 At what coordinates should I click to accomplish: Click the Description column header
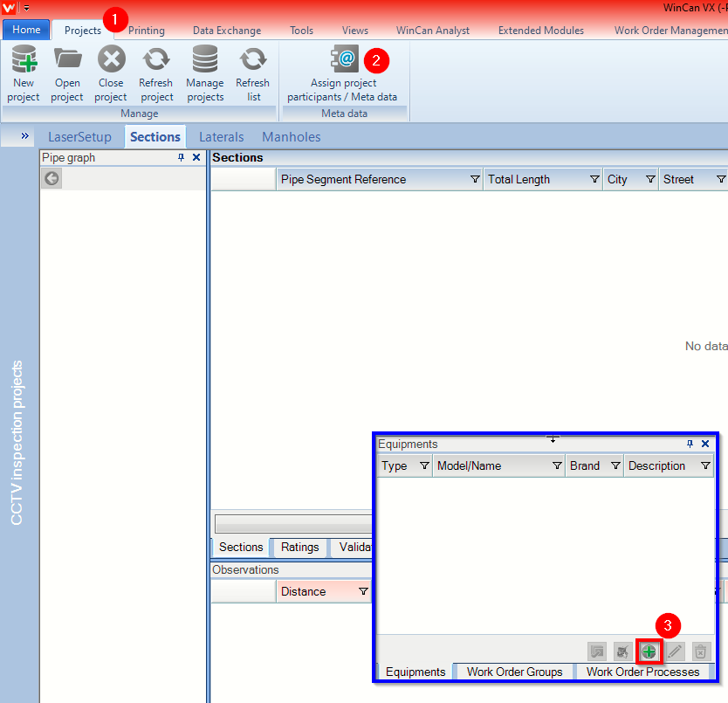[x=669, y=465]
